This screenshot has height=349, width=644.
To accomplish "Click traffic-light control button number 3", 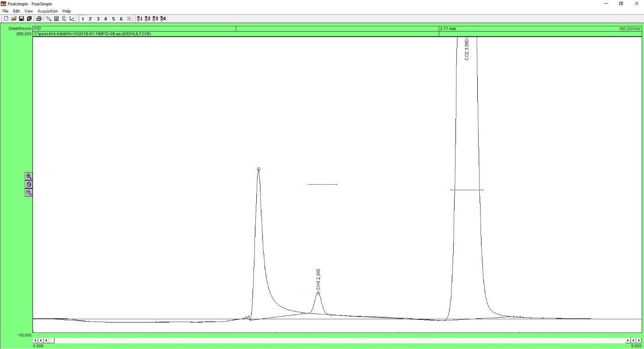I will click(155, 19).
